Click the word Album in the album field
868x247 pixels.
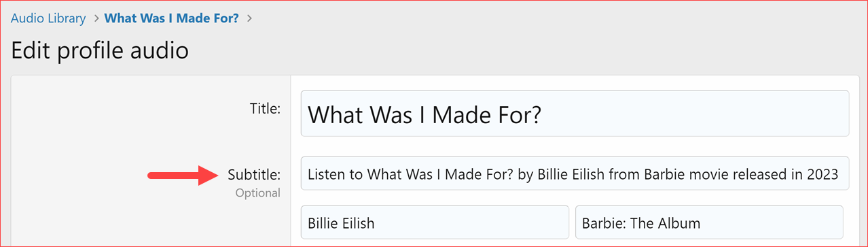coord(681,223)
